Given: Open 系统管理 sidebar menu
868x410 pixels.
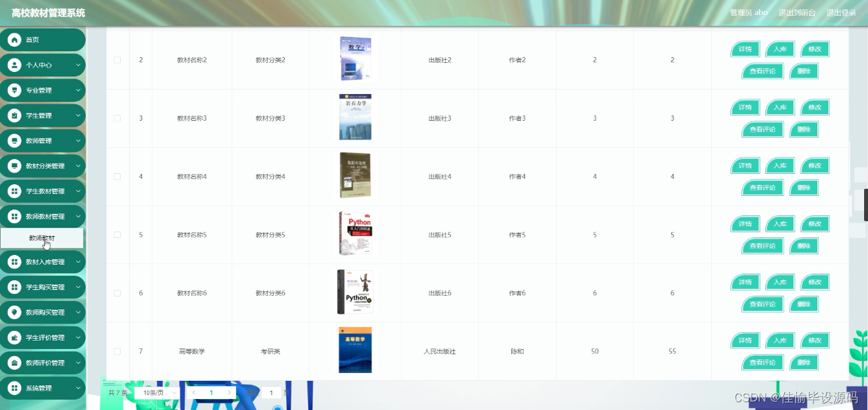Looking at the screenshot, I should [42, 389].
